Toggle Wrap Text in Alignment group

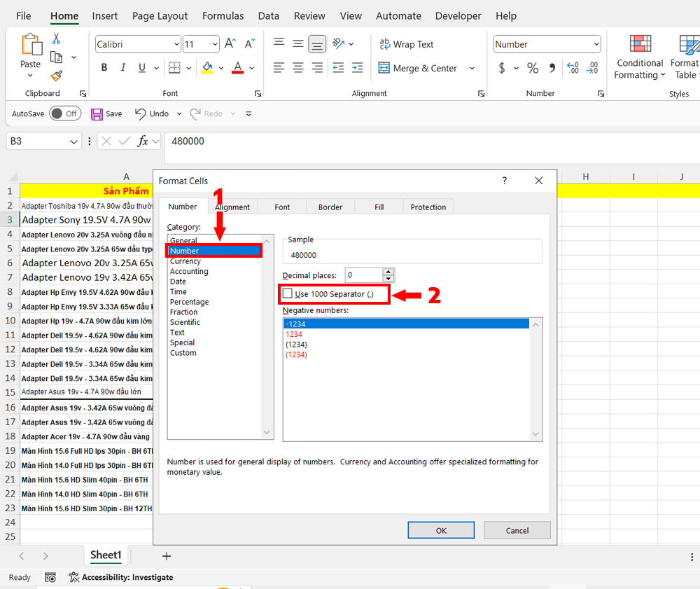(407, 44)
